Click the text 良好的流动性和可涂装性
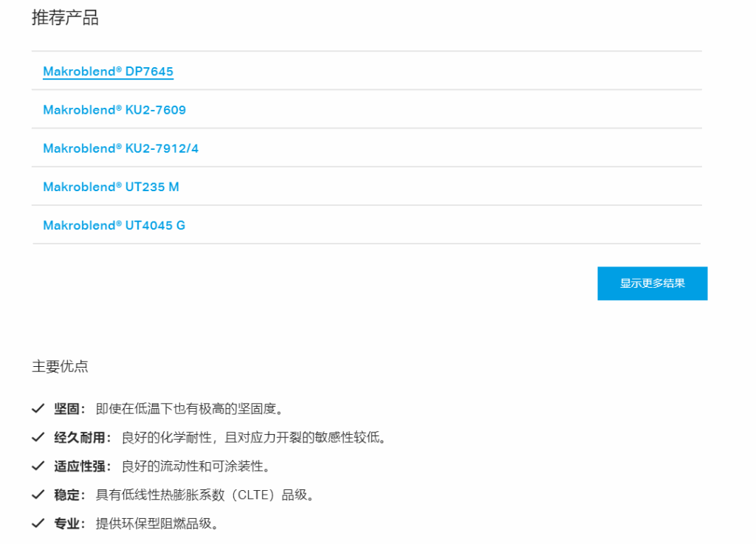The image size is (756, 544). (195, 466)
